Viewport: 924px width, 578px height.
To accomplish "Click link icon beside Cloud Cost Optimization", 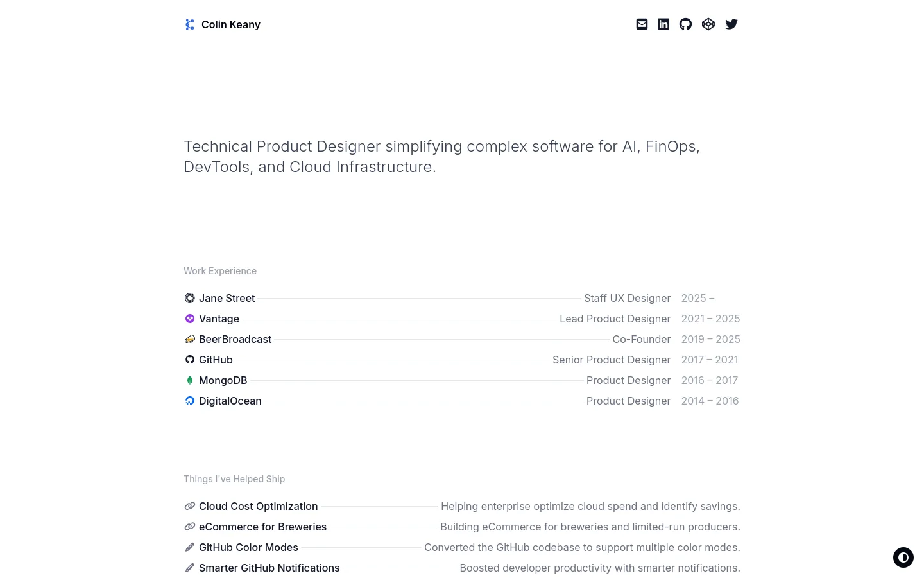I will pyautogui.click(x=190, y=506).
